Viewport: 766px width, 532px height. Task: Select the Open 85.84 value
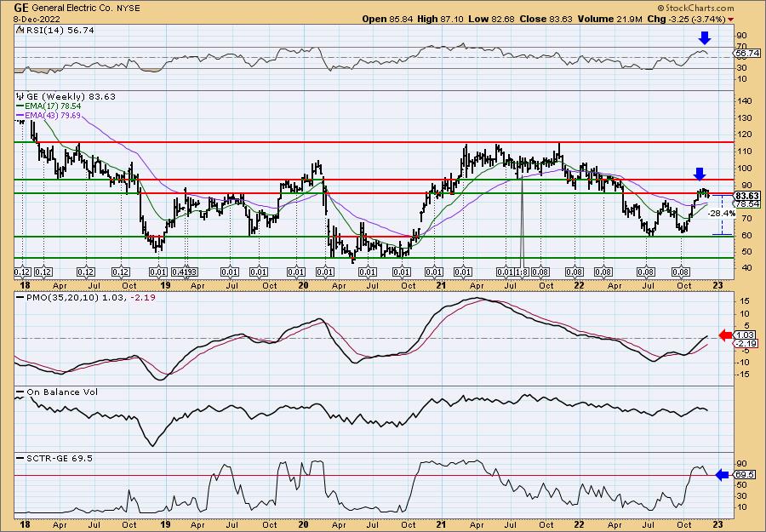[x=387, y=19]
